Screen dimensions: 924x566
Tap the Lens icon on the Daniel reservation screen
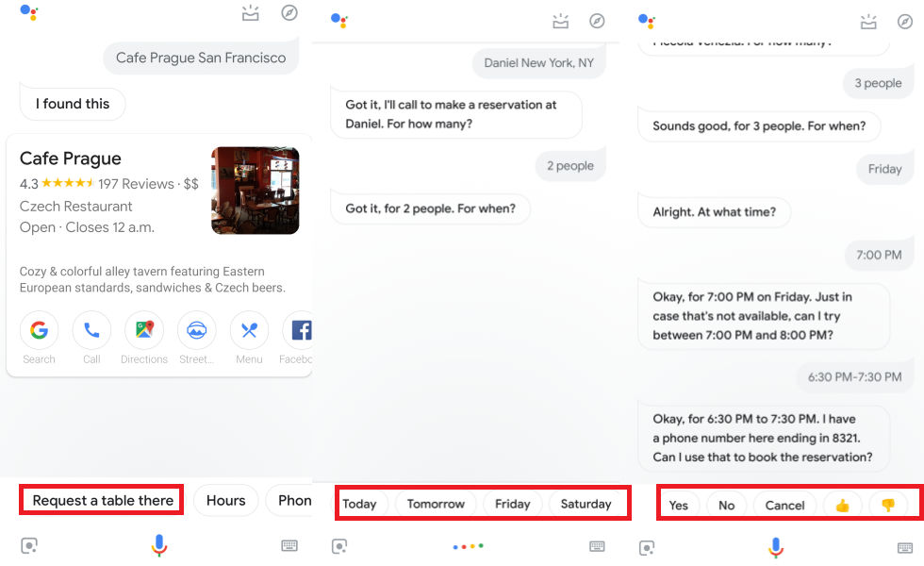[x=339, y=546]
